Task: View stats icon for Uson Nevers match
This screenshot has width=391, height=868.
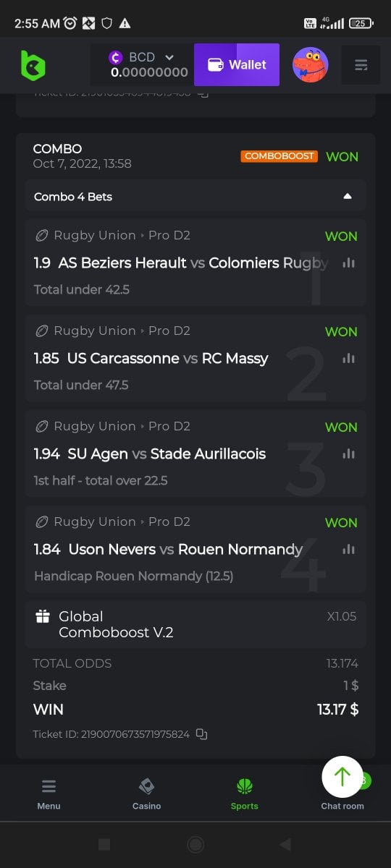Action: click(349, 549)
